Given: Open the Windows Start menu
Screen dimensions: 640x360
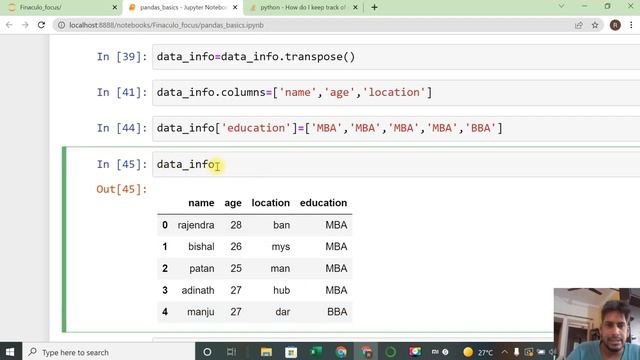Looking at the screenshot, I should (10, 352).
